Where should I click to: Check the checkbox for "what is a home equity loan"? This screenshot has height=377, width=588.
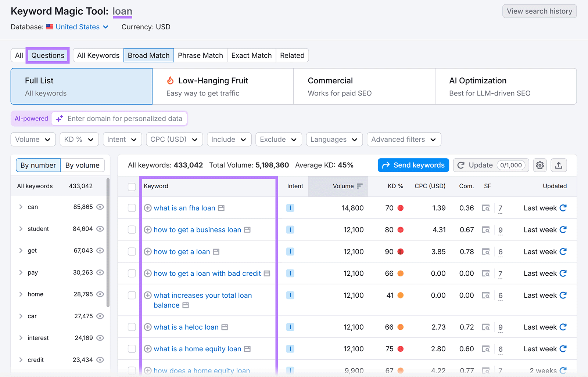pyautogui.click(x=132, y=349)
